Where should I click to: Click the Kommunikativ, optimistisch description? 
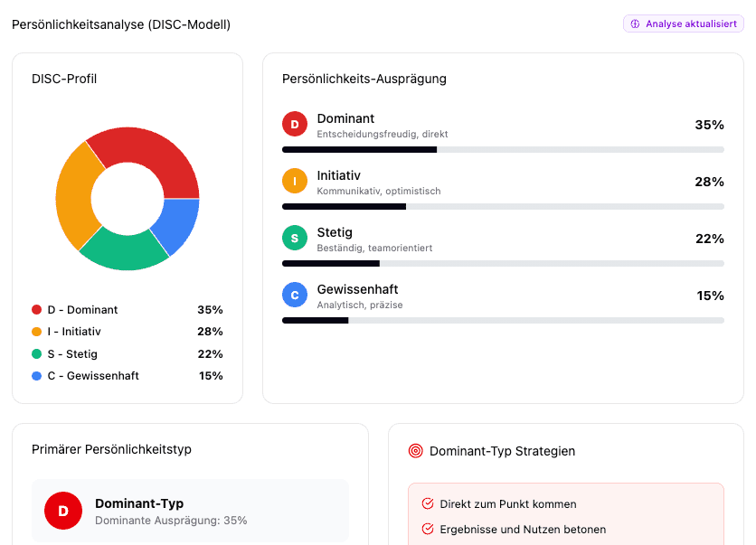coord(379,191)
